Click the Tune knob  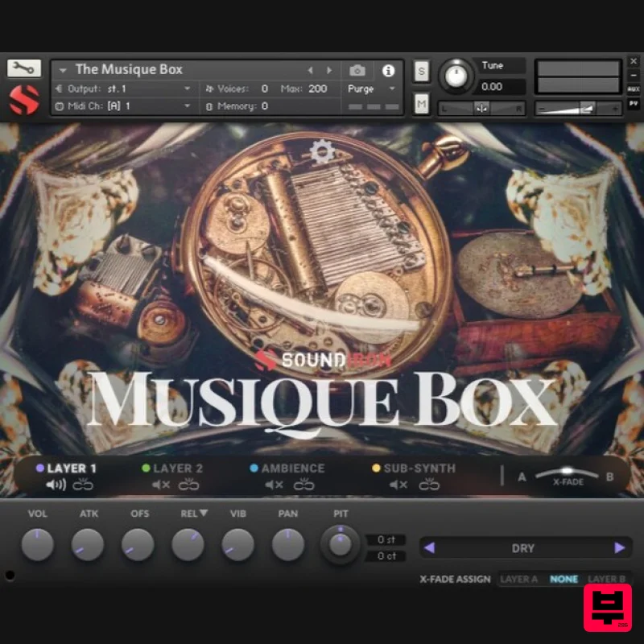tap(456, 76)
